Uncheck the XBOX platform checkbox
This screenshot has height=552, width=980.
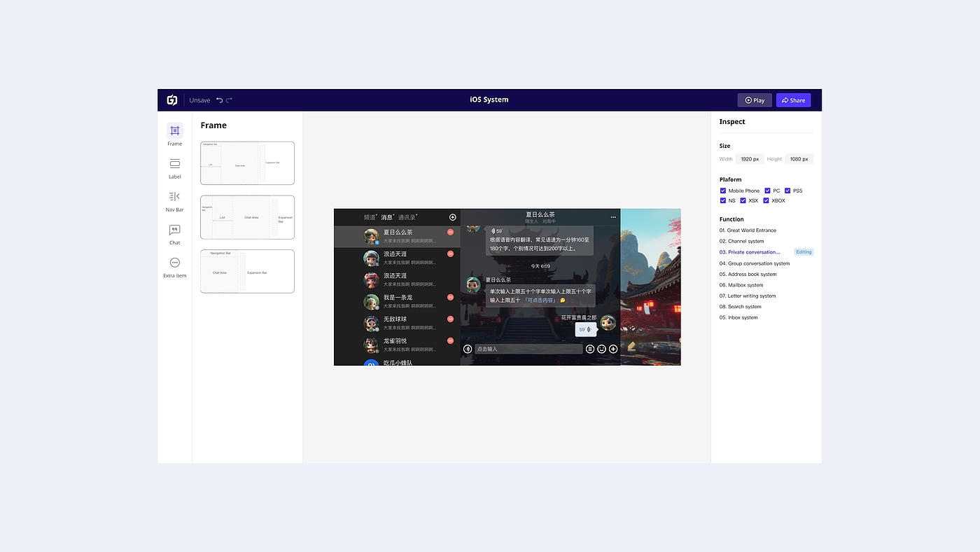766,200
